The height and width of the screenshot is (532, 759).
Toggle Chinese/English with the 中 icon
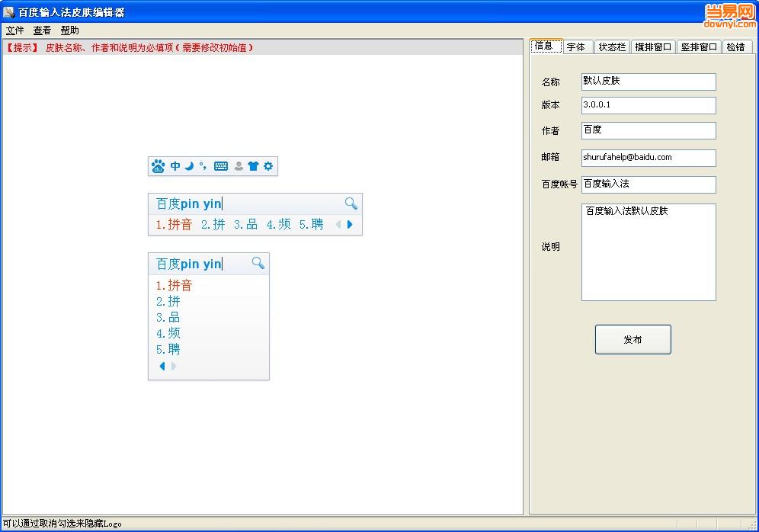pos(176,165)
